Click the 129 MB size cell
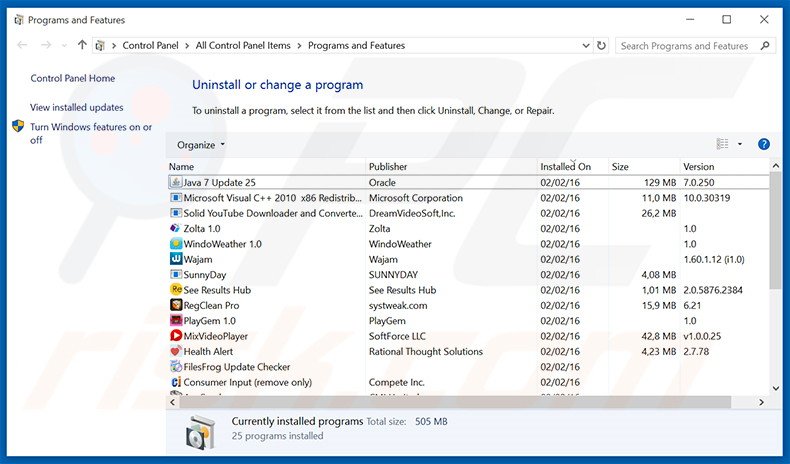This screenshot has width=790, height=464. 660,182
